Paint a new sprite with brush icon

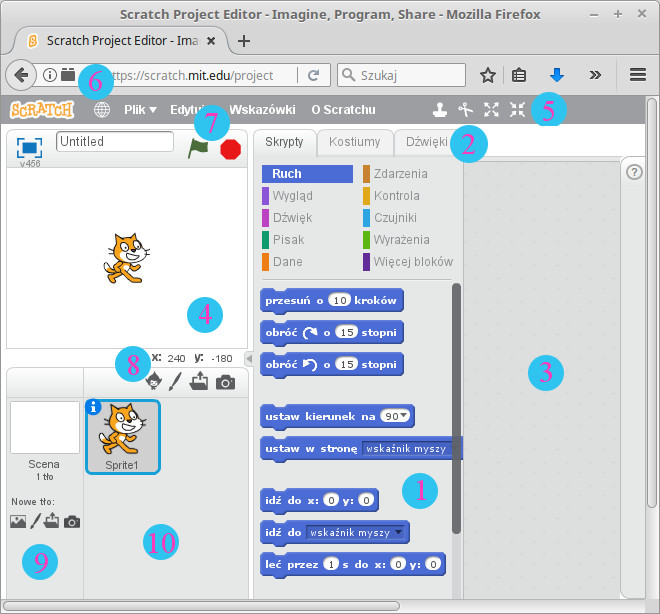[175, 381]
